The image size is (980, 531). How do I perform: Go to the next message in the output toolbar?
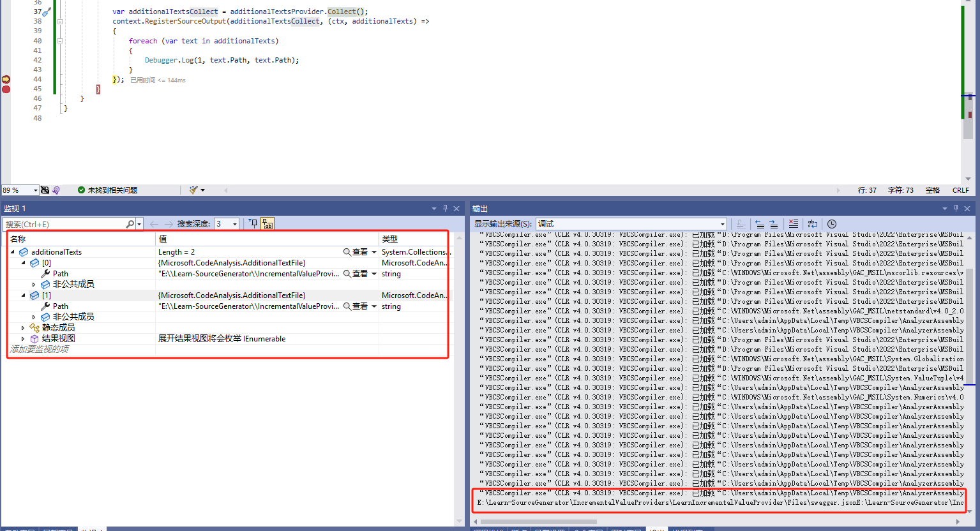point(774,224)
